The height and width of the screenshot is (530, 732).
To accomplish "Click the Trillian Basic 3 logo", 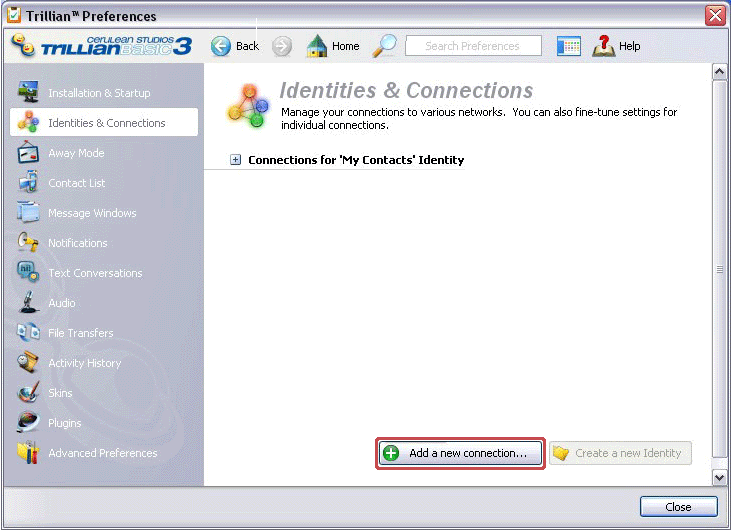I will [102, 46].
